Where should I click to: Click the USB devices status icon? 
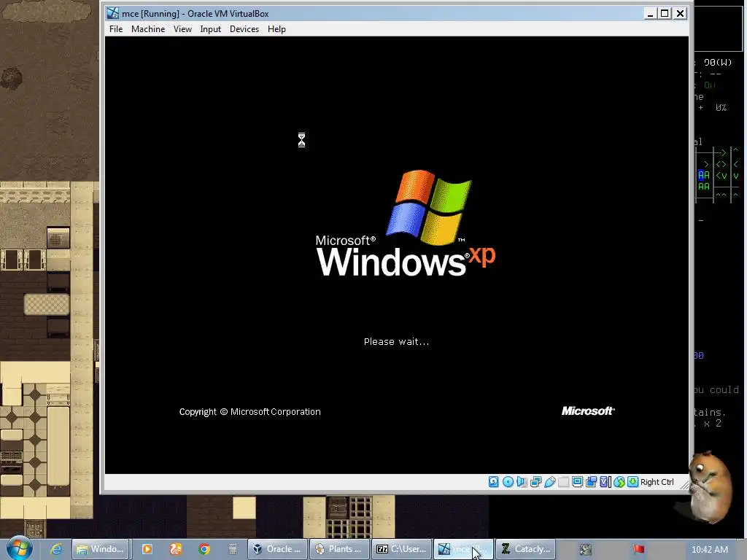pos(549,482)
